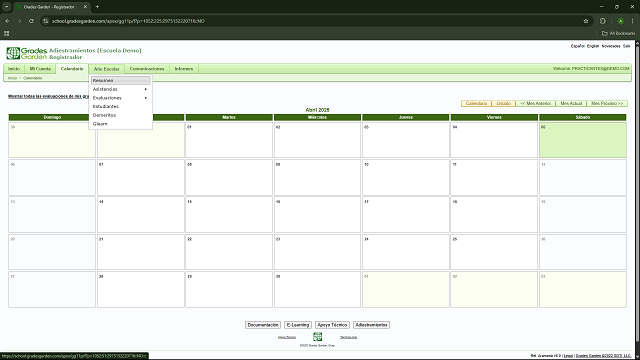Select the calendar cell for day 15
This screenshot has width=640, height=360.
coord(229,215)
